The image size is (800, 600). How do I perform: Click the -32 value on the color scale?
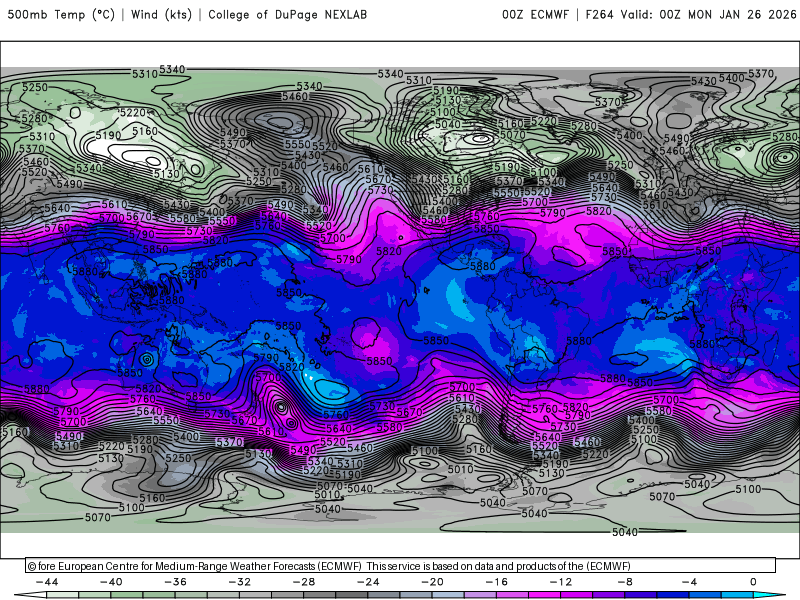click(240, 582)
